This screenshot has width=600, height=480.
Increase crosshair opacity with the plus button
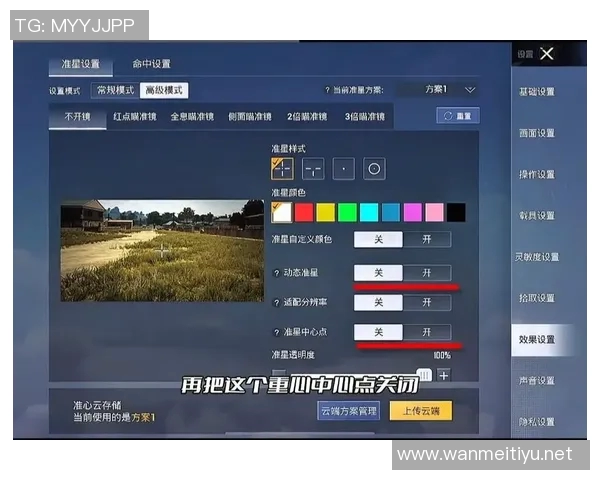coord(444,376)
